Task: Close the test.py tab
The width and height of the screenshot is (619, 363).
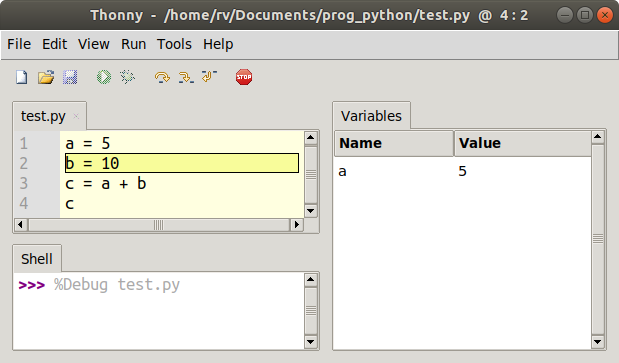Action: tap(76, 116)
